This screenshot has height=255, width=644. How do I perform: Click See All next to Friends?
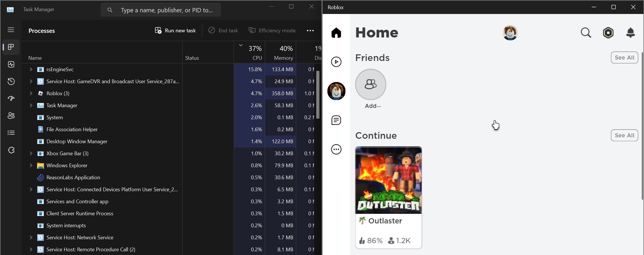point(624,58)
